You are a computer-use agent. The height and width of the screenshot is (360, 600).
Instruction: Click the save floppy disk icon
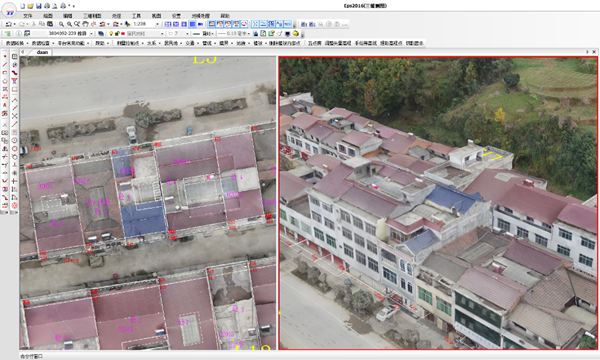[38, 6]
